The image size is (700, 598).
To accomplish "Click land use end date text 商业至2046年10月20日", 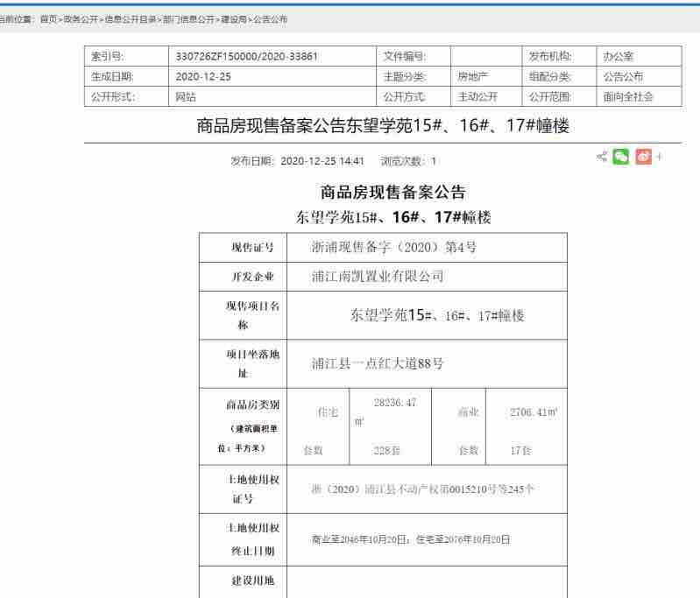I will tap(358, 539).
